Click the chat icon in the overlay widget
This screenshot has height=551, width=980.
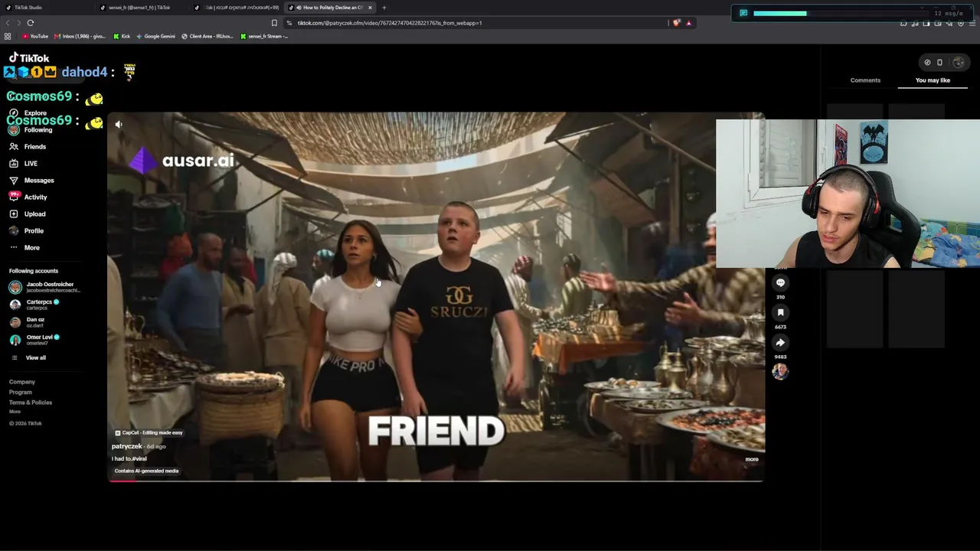tap(743, 13)
